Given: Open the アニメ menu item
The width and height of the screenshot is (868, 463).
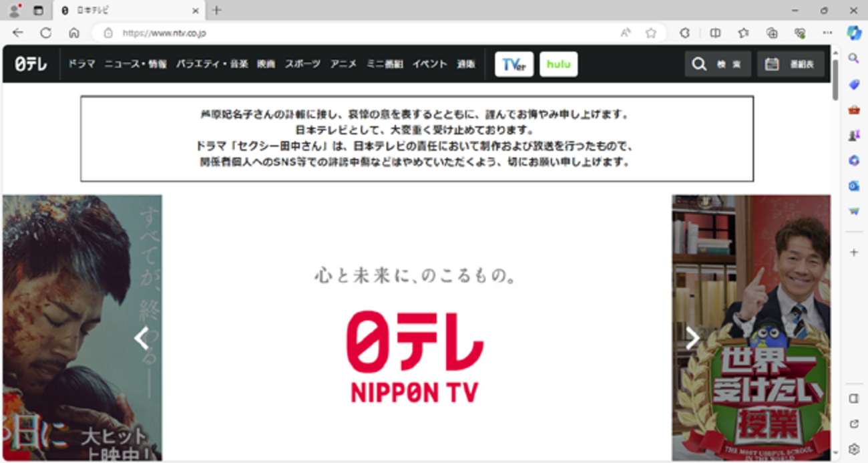Looking at the screenshot, I should coord(343,64).
